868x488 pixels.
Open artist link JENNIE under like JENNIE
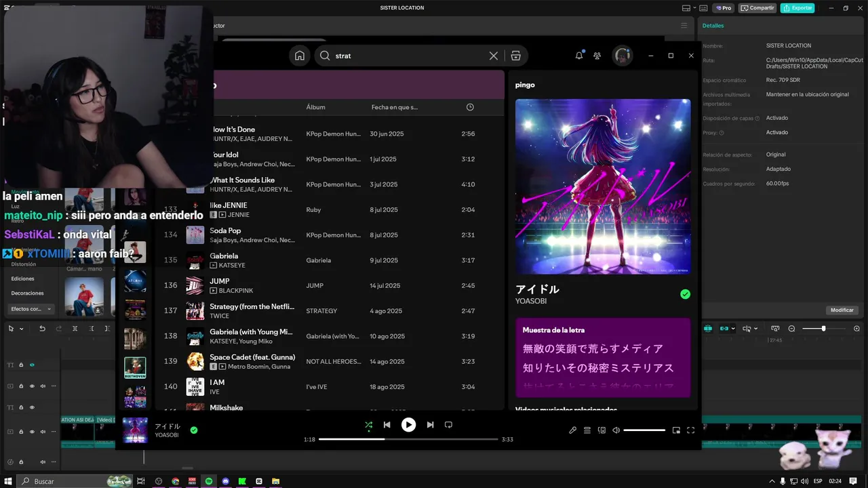pos(239,215)
